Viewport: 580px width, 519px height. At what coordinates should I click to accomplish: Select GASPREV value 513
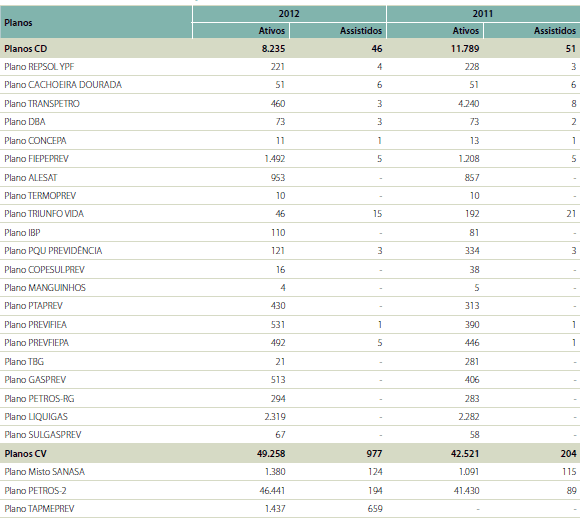click(278, 380)
